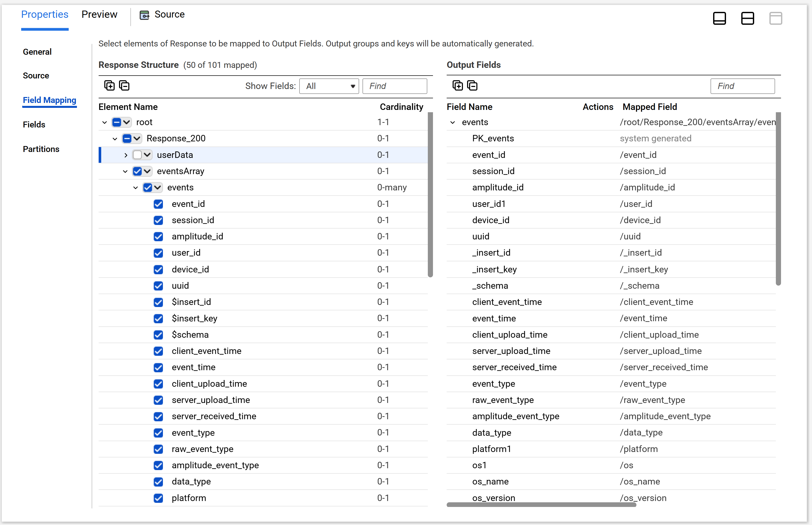Toggle the userData checkbox
812x525 pixels.
point(137,155)
